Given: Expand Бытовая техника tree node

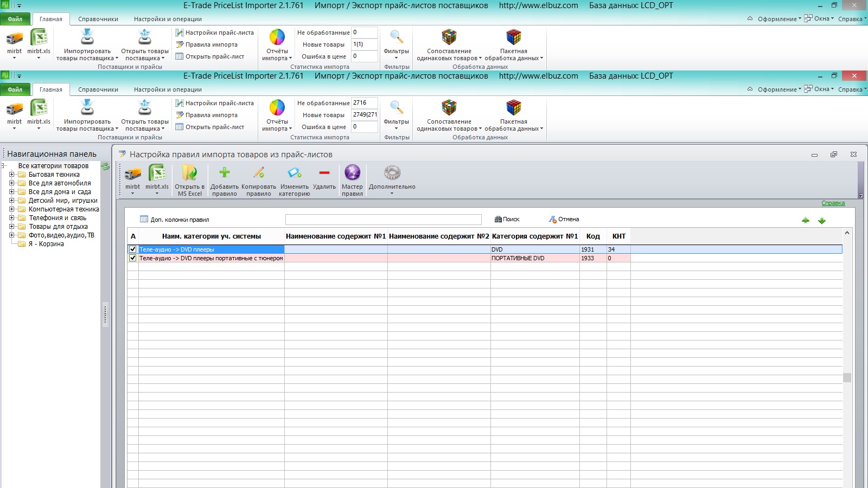Looking at the screenshot, I should [11, 175].
